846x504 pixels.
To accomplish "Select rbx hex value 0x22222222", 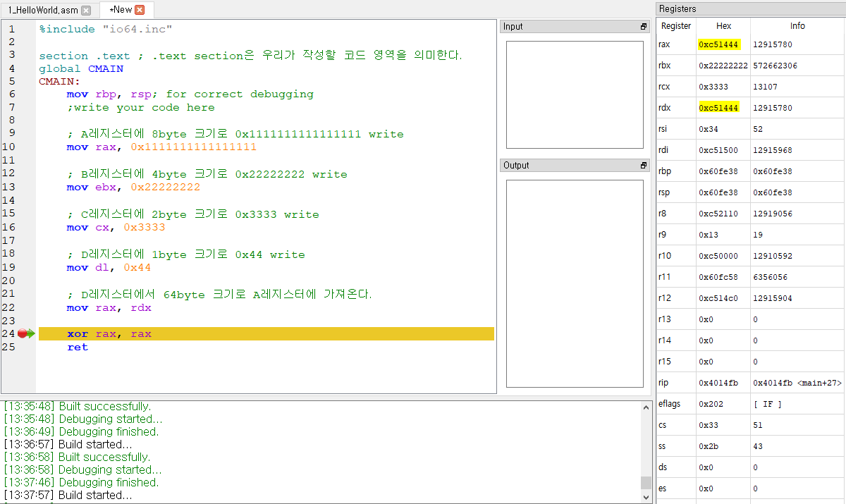I will (x=723, y=66).
